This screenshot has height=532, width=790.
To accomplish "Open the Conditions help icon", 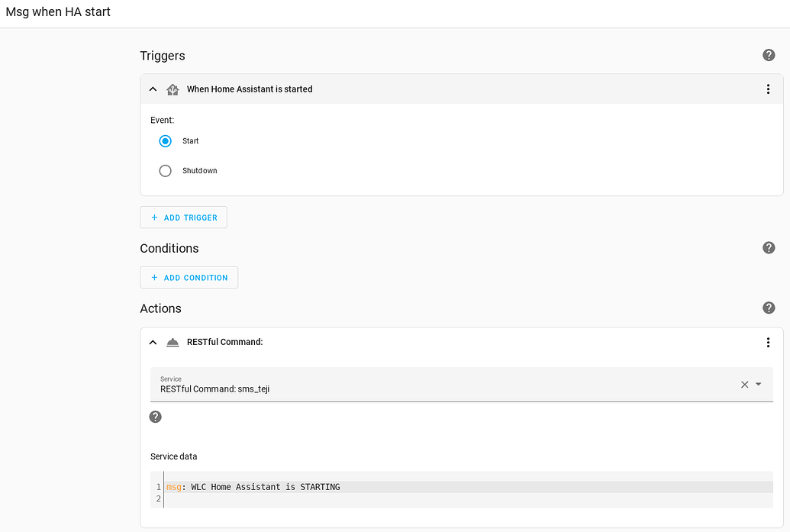I will (769, 247).
